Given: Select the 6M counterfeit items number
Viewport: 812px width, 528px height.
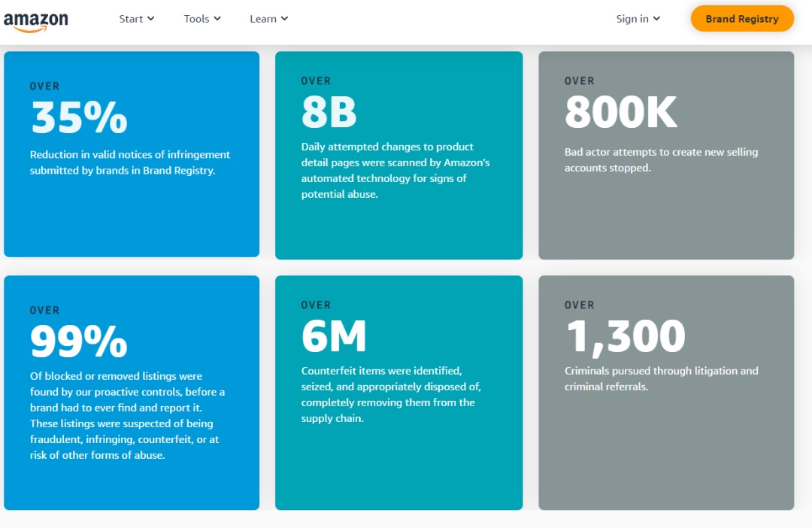Looking at the screenshot, I should pos(334,337).
